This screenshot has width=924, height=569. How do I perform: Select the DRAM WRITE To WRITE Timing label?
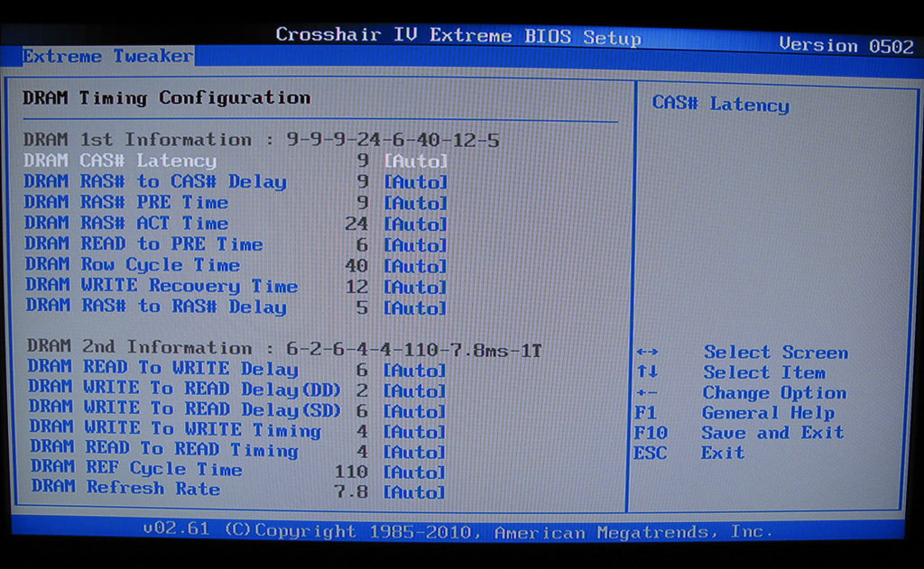tap(176, 429)
